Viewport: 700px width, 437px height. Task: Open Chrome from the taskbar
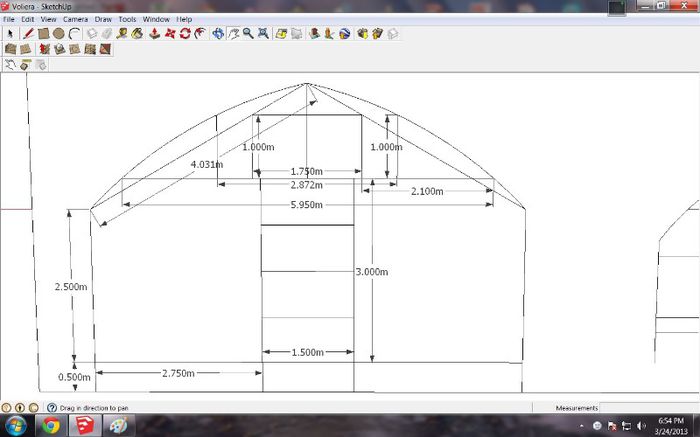[x=51, y=426]
